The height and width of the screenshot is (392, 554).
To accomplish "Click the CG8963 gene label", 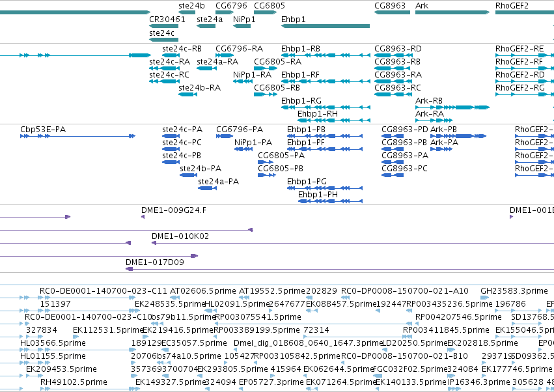I will pos(390,6).
